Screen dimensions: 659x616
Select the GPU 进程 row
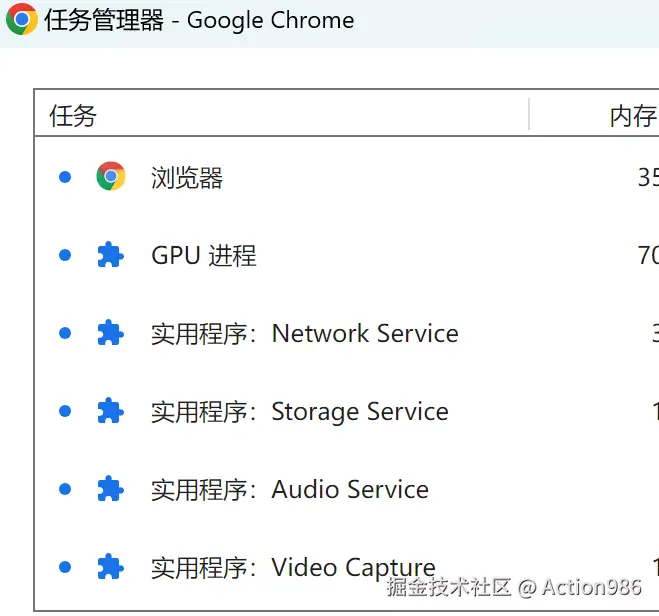[x=204, y=256]
